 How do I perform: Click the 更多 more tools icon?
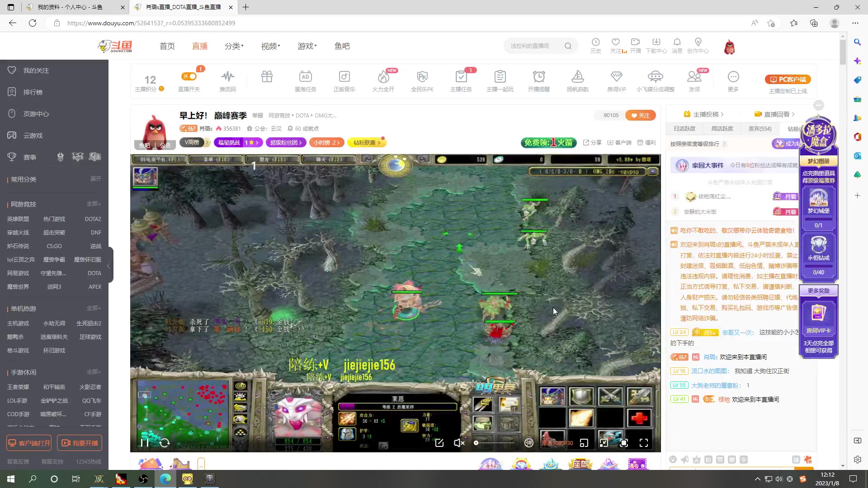(733, 77)
